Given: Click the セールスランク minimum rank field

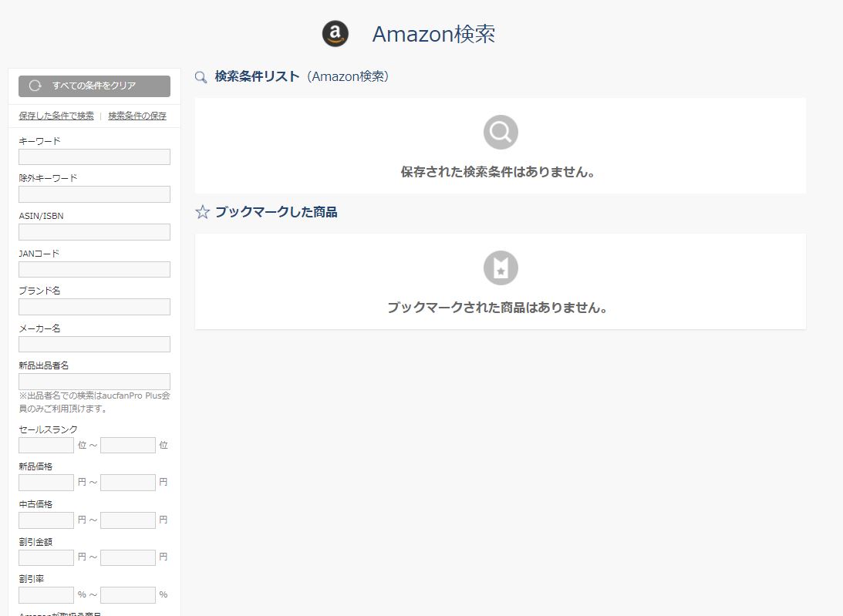Looking at the screenshot, I should click(46, 445).
